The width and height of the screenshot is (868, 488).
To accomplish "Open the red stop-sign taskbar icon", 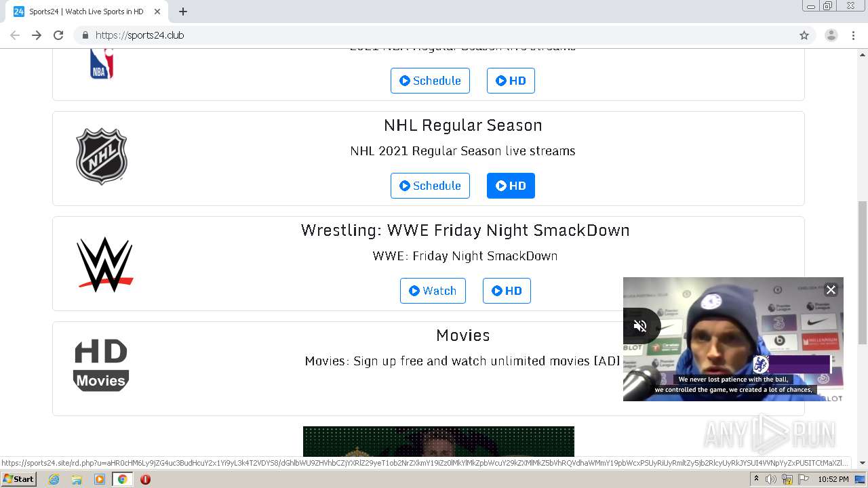I will tap(145, 479).
